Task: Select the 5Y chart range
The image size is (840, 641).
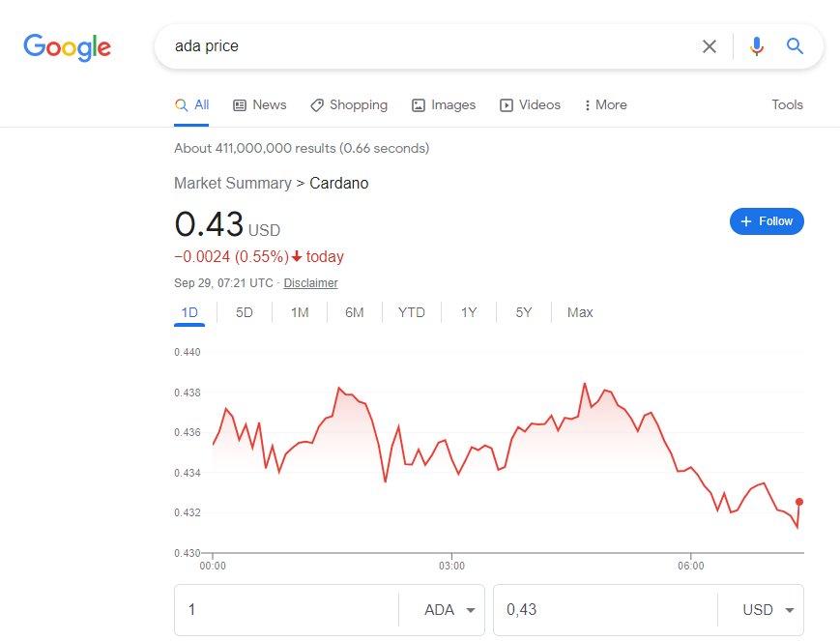Action: tap(523, 312)
